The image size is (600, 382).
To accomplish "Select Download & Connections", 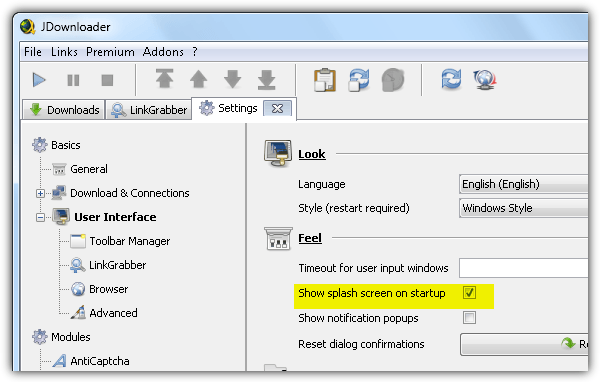I will [x=130, y=193].
